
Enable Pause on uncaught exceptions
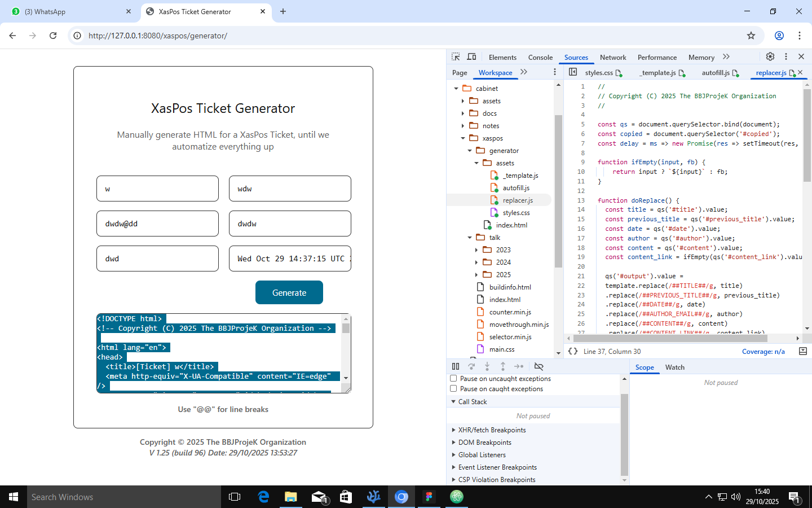(x=453, y=379)
